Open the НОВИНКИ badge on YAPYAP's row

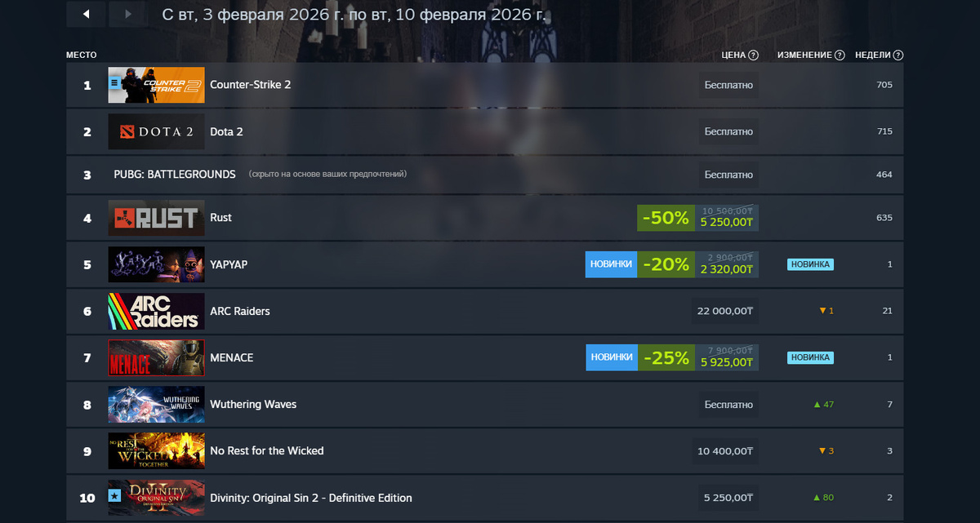[x=611, y=264]
